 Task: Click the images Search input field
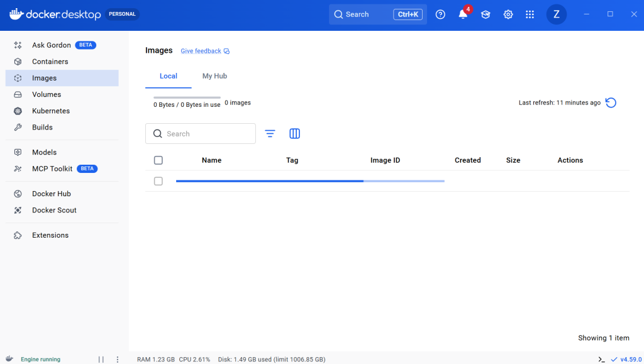(208, 134)
